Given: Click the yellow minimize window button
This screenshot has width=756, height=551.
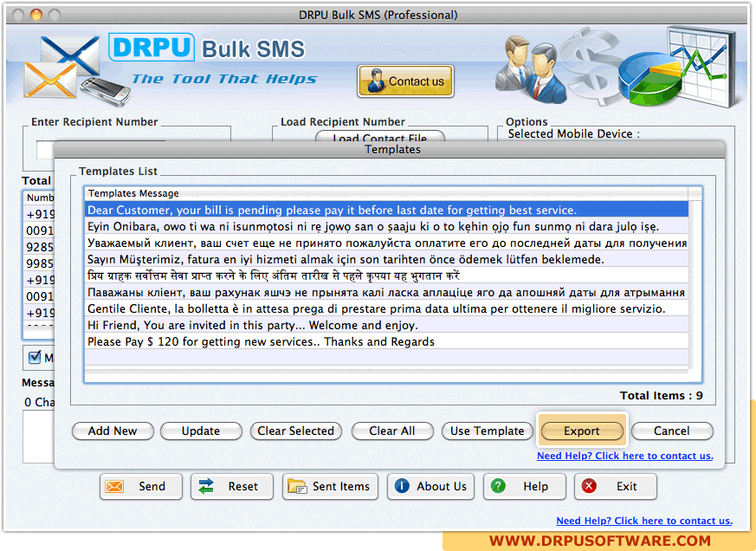Looking at the screenshot, I should (x=36, y=15).
